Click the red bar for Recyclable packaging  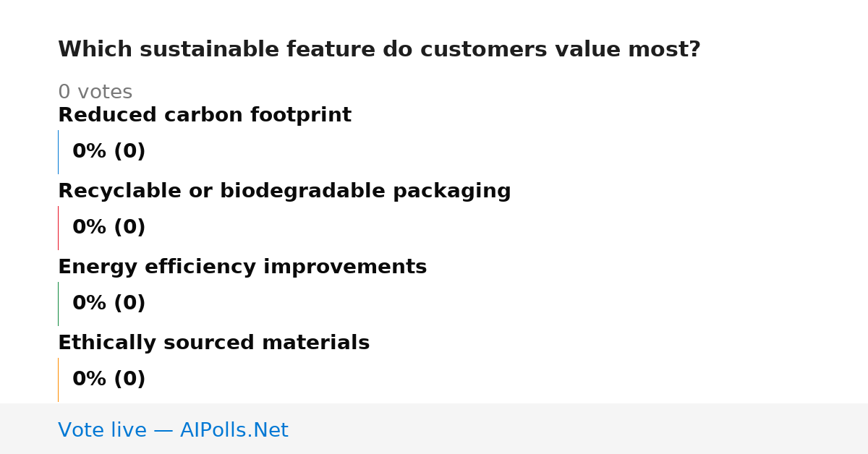(x=58, y=228)
